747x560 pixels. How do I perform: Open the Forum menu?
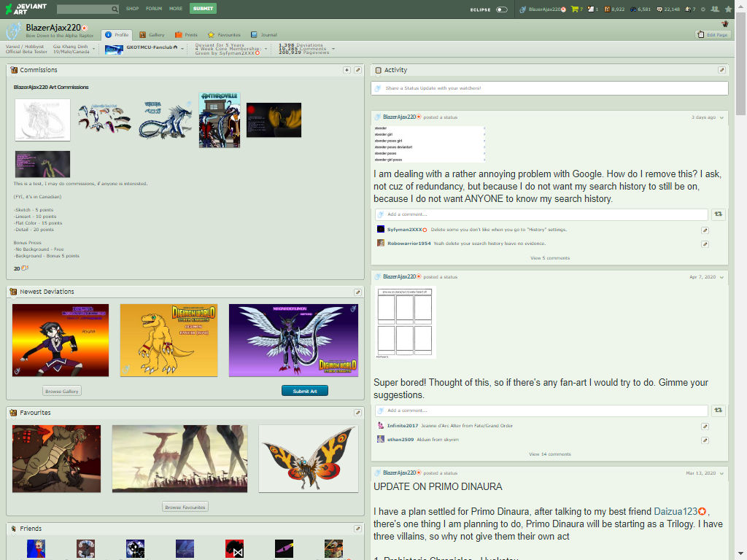(x=154, y=9)
